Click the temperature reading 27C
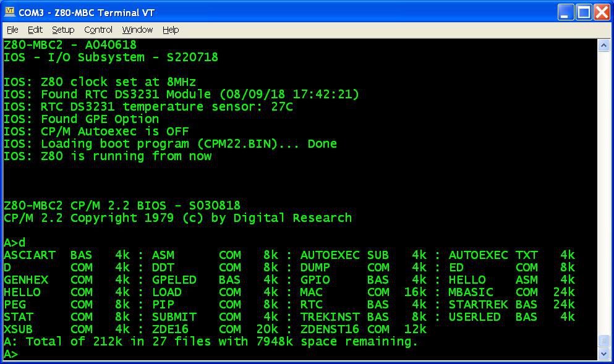The height and width of the screenshot is (364, 614). coord(282,107)
